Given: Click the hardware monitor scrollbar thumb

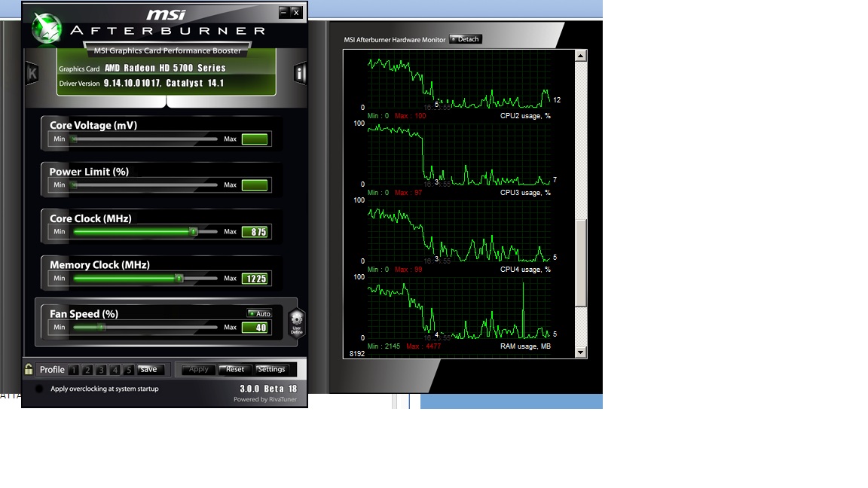Looking at the screenshot, I should [x=581, y=263].
